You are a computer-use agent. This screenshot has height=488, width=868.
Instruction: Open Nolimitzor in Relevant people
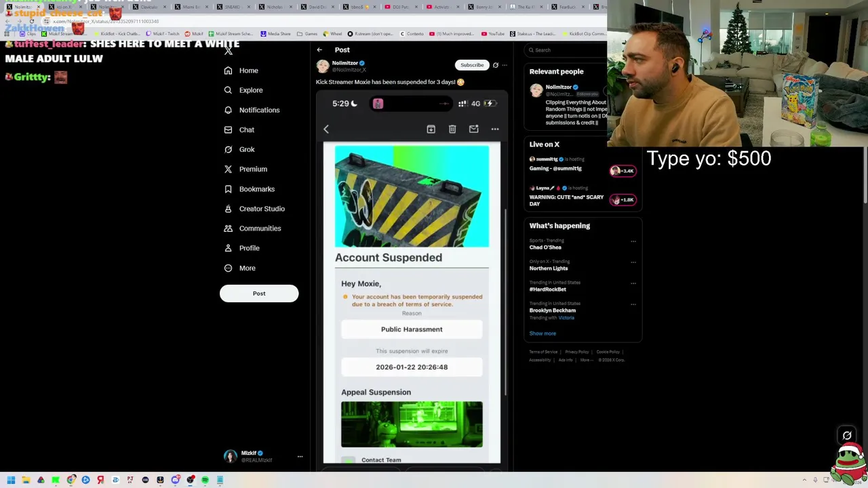559,87
